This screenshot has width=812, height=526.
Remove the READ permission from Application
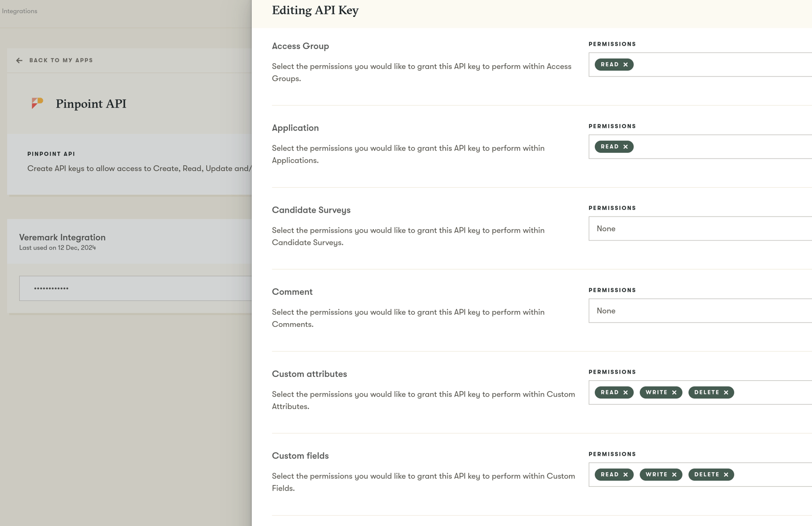point(626,146)
